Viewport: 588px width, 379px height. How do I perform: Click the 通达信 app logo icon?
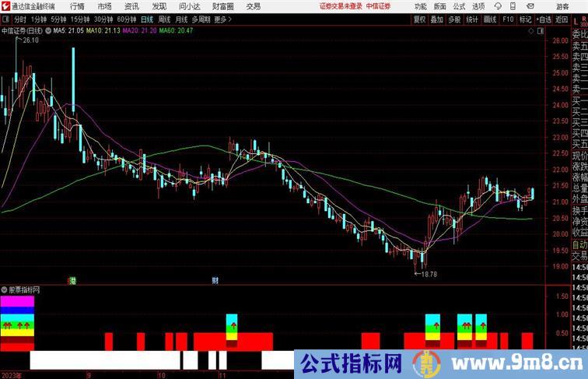pyautogui.click(x=5, y=5)
